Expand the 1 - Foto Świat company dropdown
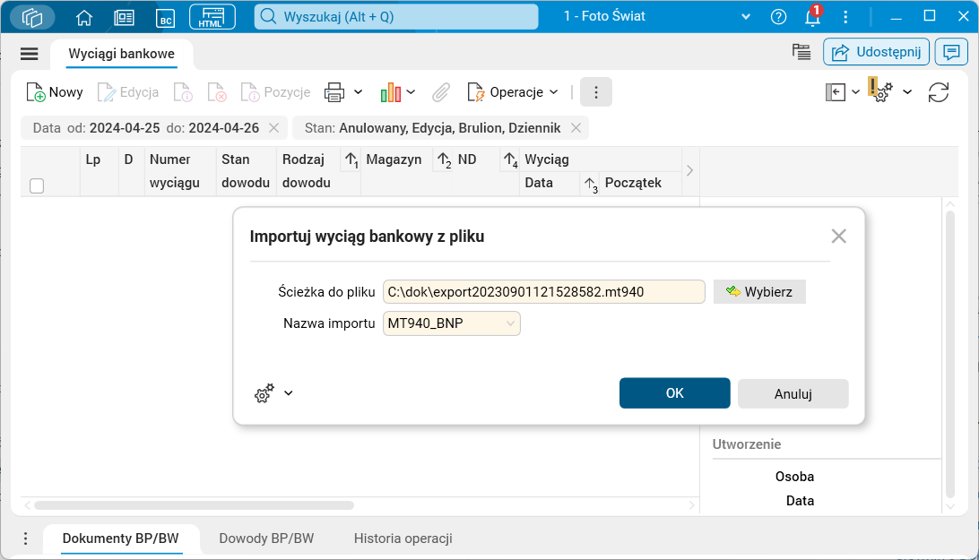The height and width of the screenshot is (560, 979). point(746,17)
